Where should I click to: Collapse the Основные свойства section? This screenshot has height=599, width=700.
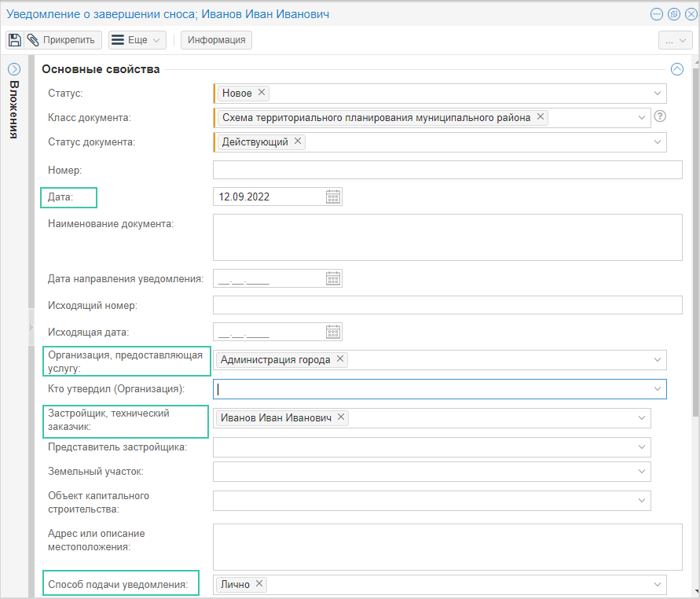click(677, 69)
